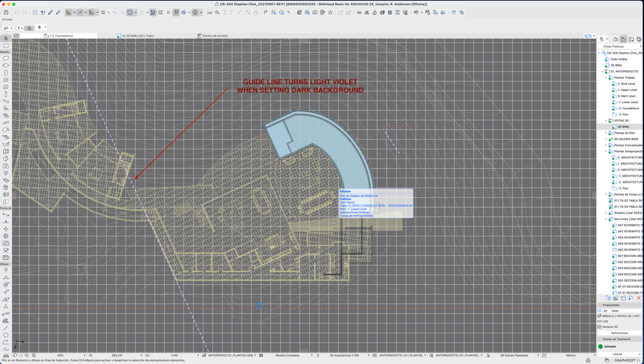Toggle the grid display button
644x364 pixels.
click(x=103, y=12)
